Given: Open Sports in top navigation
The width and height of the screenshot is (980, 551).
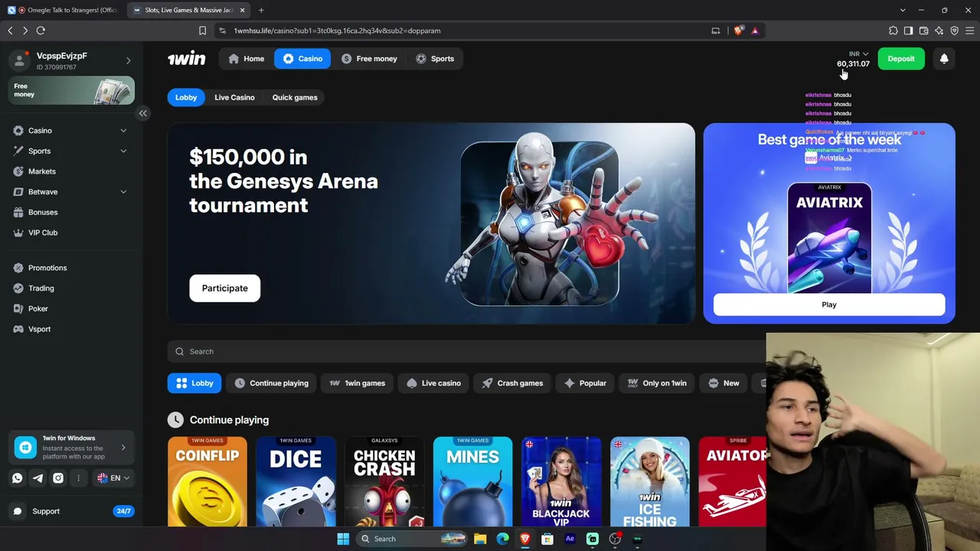Looking at the screenshot, I should coord(435,59).
